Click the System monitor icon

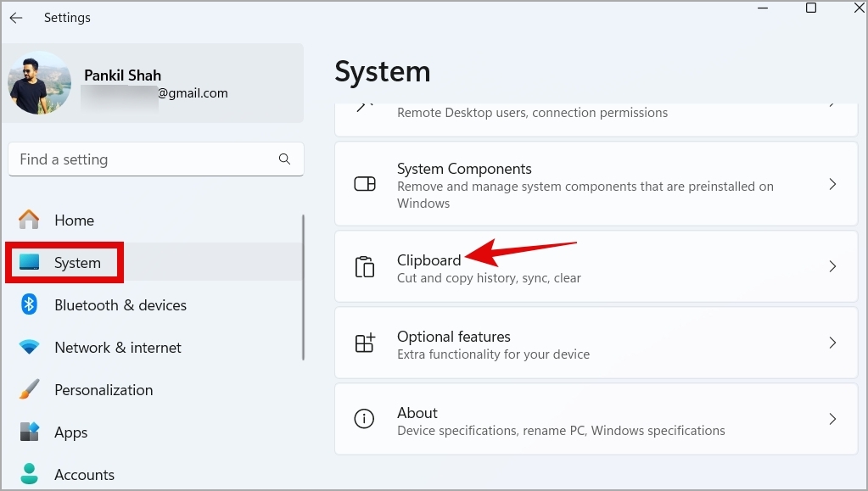[29, 262]
